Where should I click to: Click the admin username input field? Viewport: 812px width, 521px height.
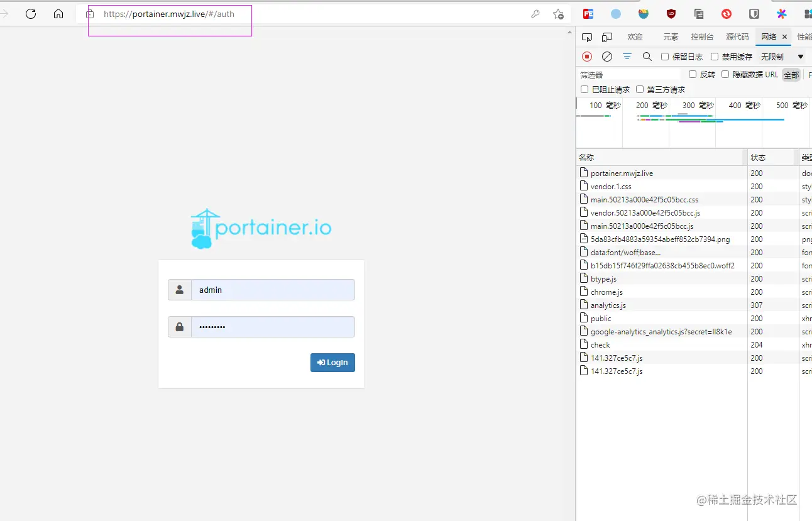pyautogui.click(x=273, y=290)
